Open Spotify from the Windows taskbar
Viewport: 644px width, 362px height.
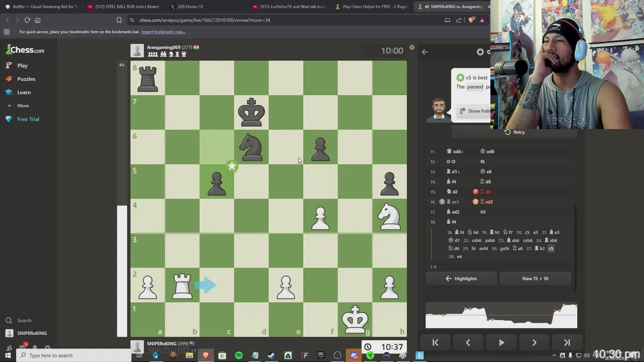click(238, 355)
